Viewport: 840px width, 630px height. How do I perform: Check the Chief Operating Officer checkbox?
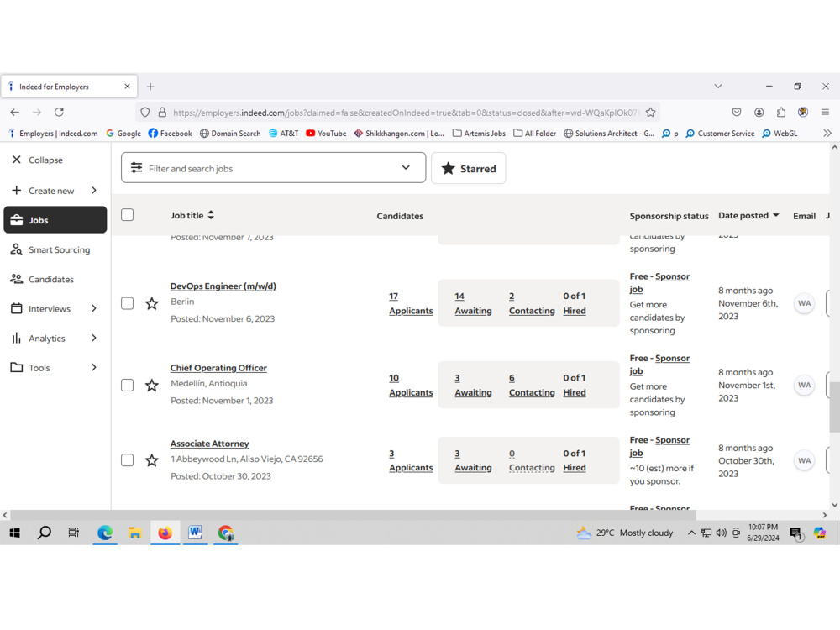pyautogui.click(x=127, y=386)
